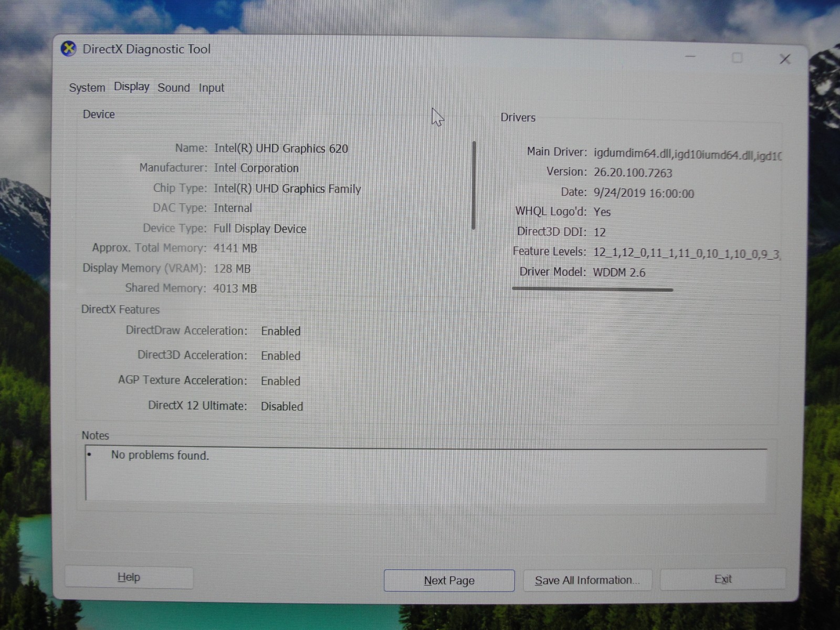
Task: Click driver model value WDDM 2.6
Action: point(619,272)
